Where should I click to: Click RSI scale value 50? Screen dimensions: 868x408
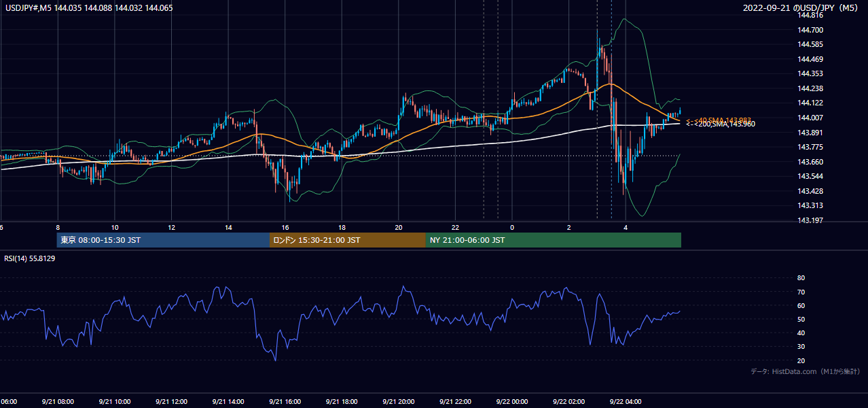(x=801, y=319)
